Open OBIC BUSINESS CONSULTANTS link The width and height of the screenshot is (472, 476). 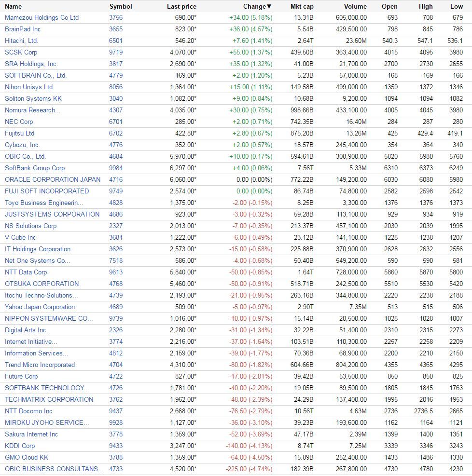[55, 469]
